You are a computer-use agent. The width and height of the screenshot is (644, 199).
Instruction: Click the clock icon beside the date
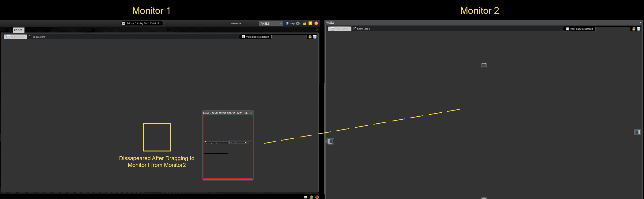(124, 23)
